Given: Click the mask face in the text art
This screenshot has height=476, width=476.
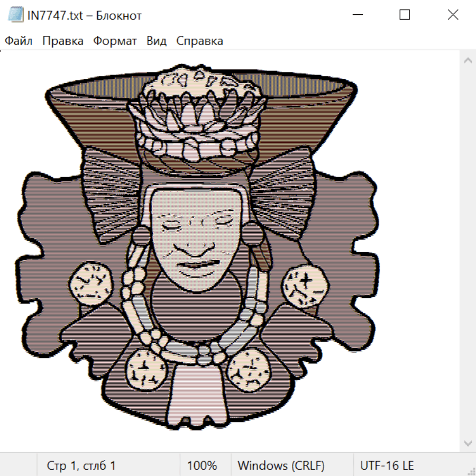Looking at the screenshot, I should [194, 238].
